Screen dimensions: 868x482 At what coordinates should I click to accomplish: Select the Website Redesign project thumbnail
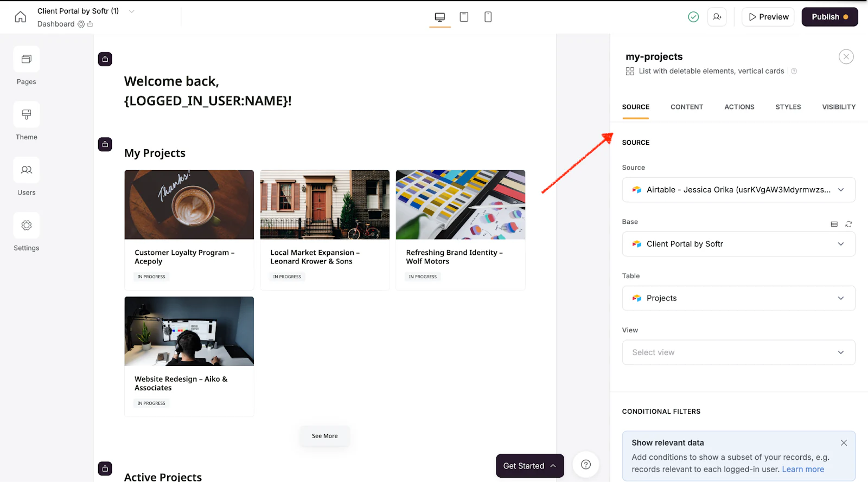click(x=189, y=331)
